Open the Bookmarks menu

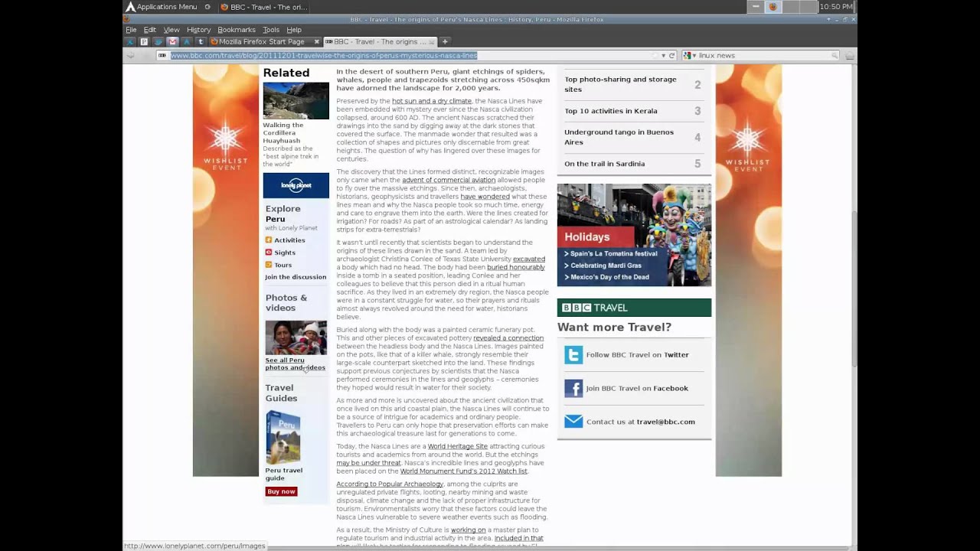coord(237,30)
